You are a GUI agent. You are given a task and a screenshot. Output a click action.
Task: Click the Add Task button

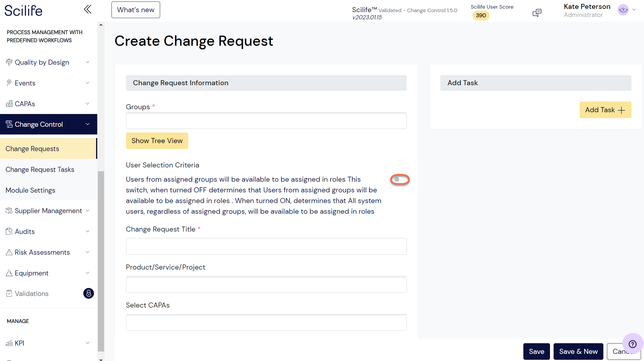click(x=605, y=110)
